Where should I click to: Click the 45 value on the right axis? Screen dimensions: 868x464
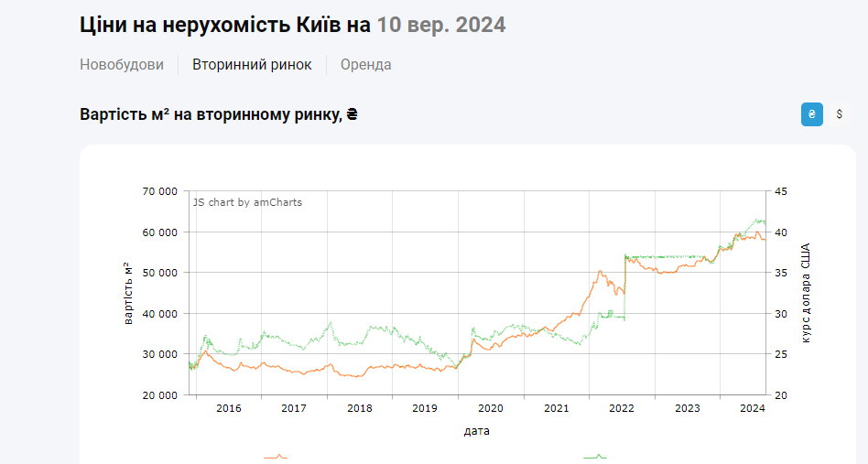pyautogui.click(x=780, y=191)
